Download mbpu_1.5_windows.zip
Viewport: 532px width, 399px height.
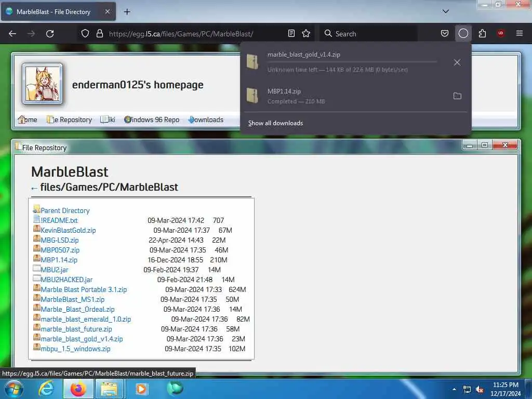[x=76, y=349]
